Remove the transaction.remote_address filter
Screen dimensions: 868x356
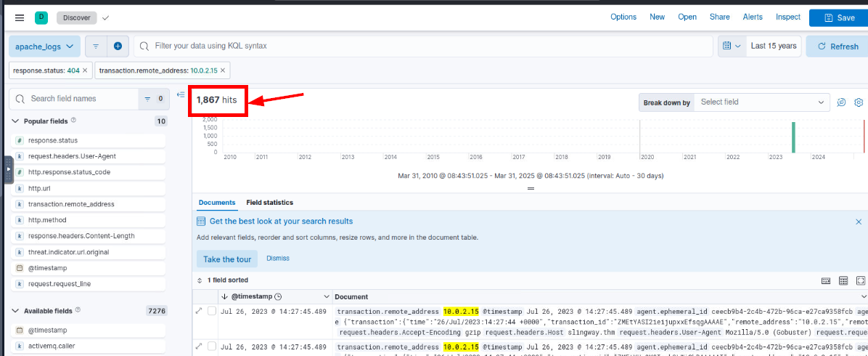[223, 70]
